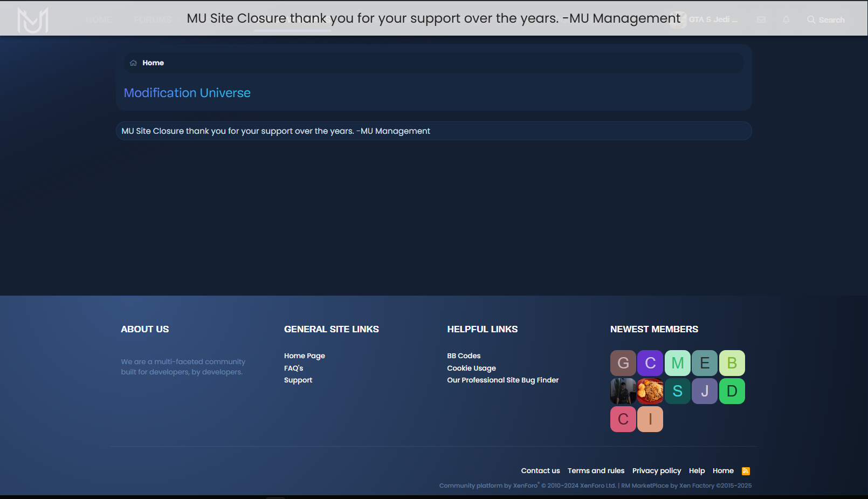Image resolution: width=868 pixels, height=499 pixels.
Task: Go to the FORUMS navigation tab
Action: click(x=153, y=20)
